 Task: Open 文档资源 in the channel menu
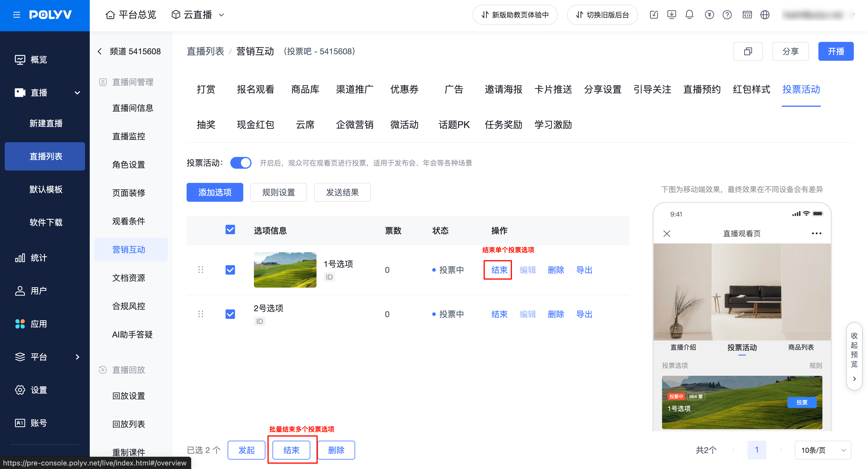(x=128, y=278)
